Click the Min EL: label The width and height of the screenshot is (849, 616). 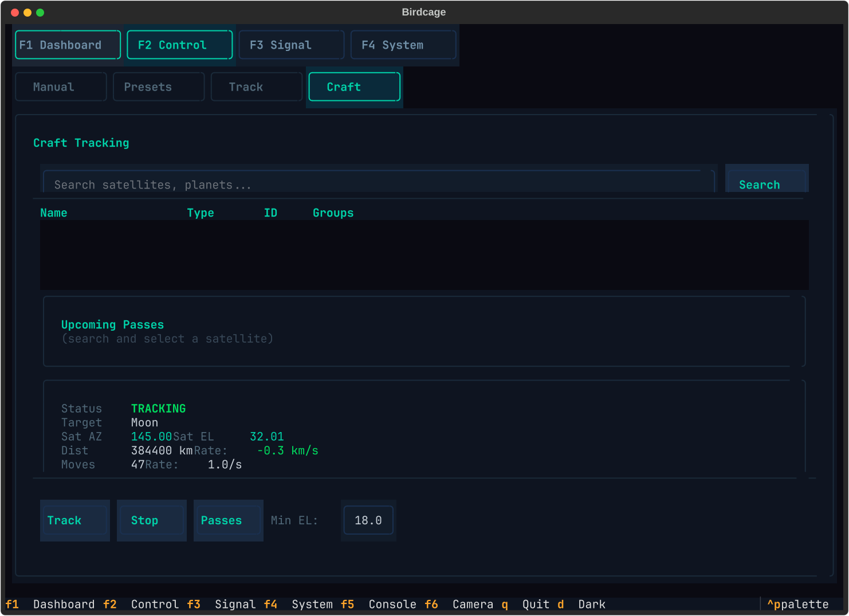294,520
